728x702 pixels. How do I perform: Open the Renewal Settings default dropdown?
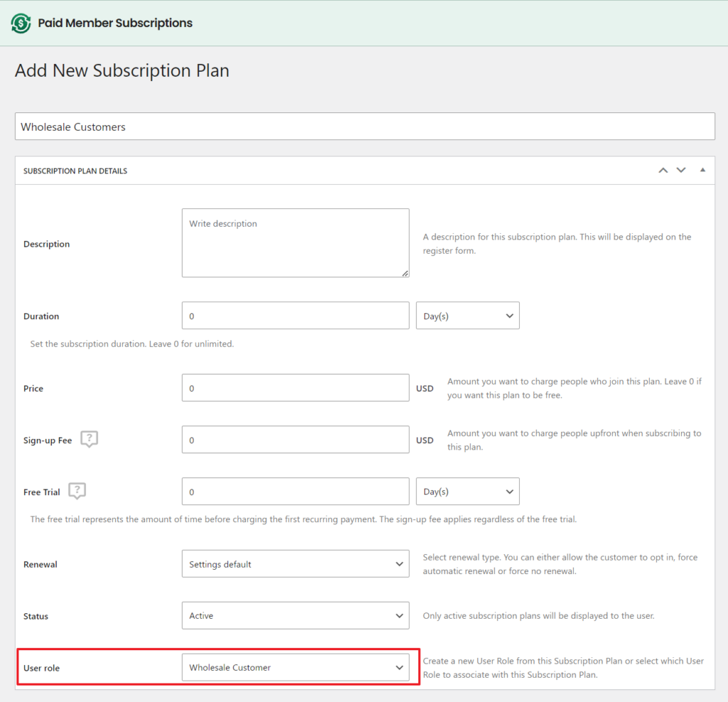pos(295,564)
